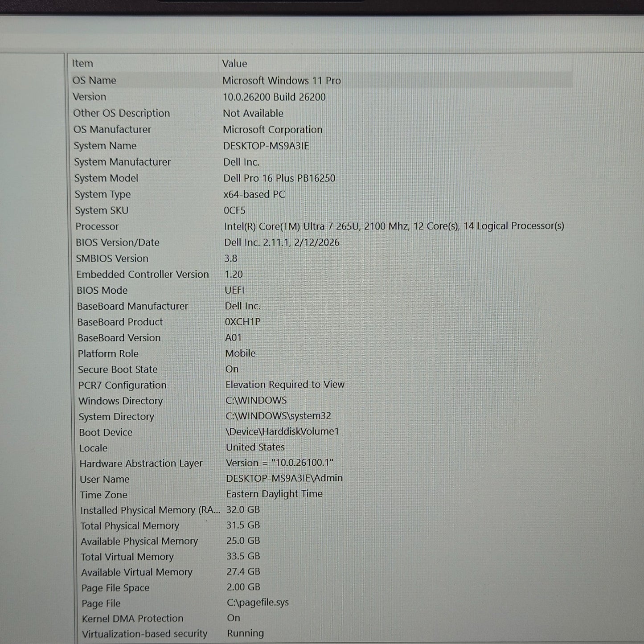Click the value 32.0 GB
The height and width of the screenshot is (644, 644).
click(243, 509)
